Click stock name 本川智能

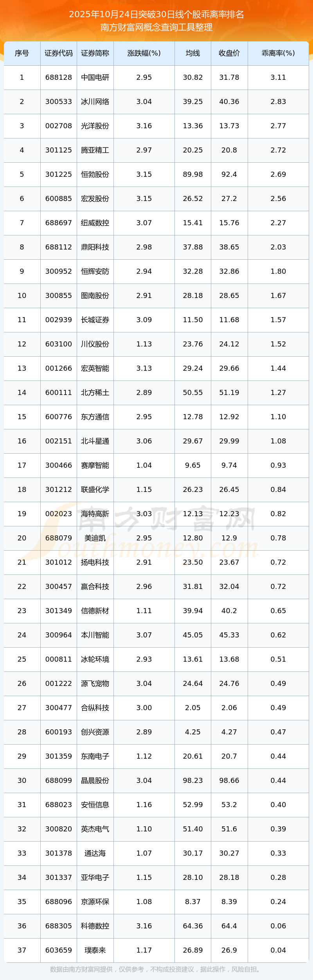[x=95, y=635]
